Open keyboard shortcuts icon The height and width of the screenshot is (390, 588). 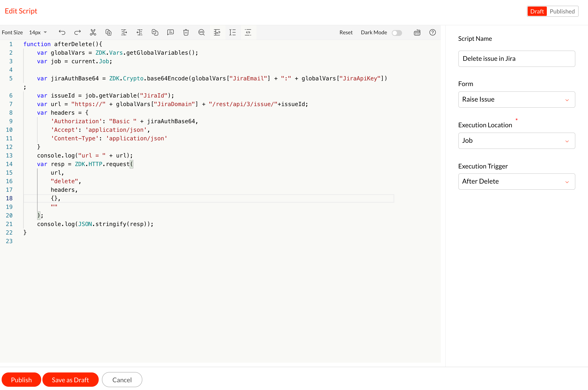[x=417, y=33]
